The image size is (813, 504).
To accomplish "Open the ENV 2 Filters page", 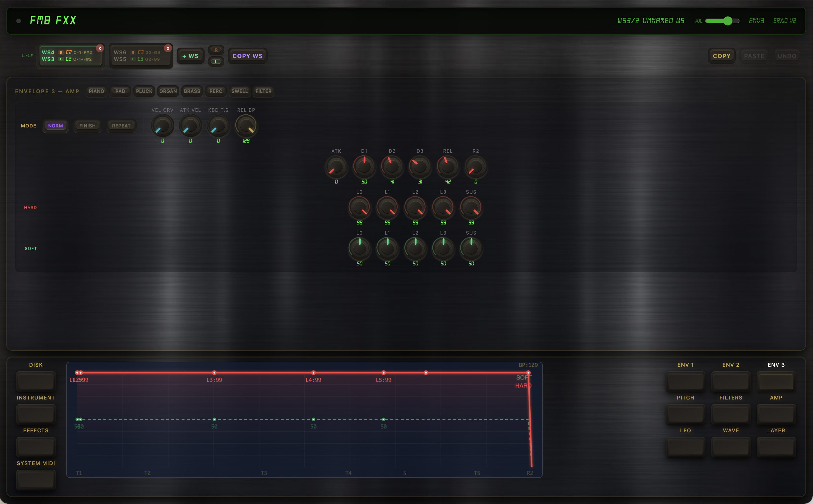I will click(730, 381).
